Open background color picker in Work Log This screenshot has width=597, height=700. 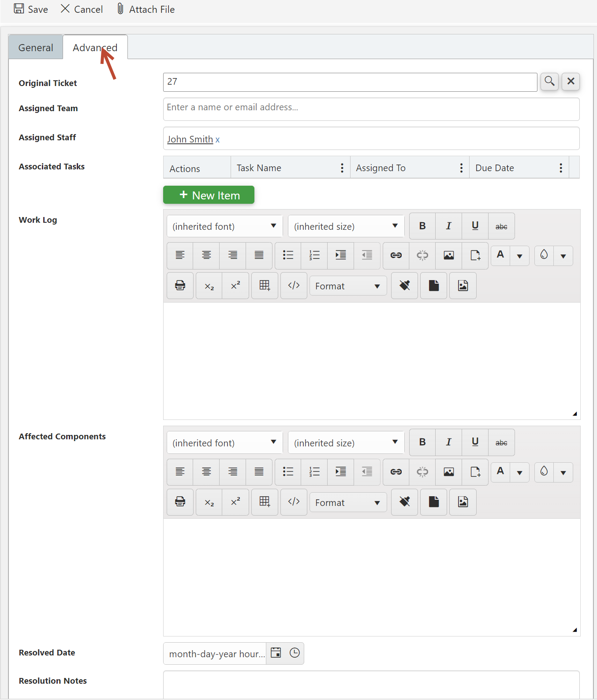(x=544, y=255)
